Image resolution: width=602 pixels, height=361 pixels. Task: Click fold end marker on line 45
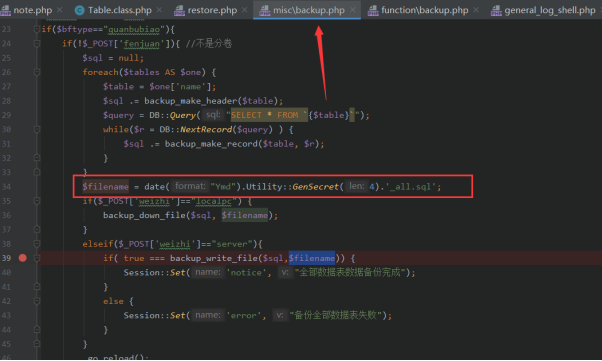pyautogui.click(x=37, y=344)
